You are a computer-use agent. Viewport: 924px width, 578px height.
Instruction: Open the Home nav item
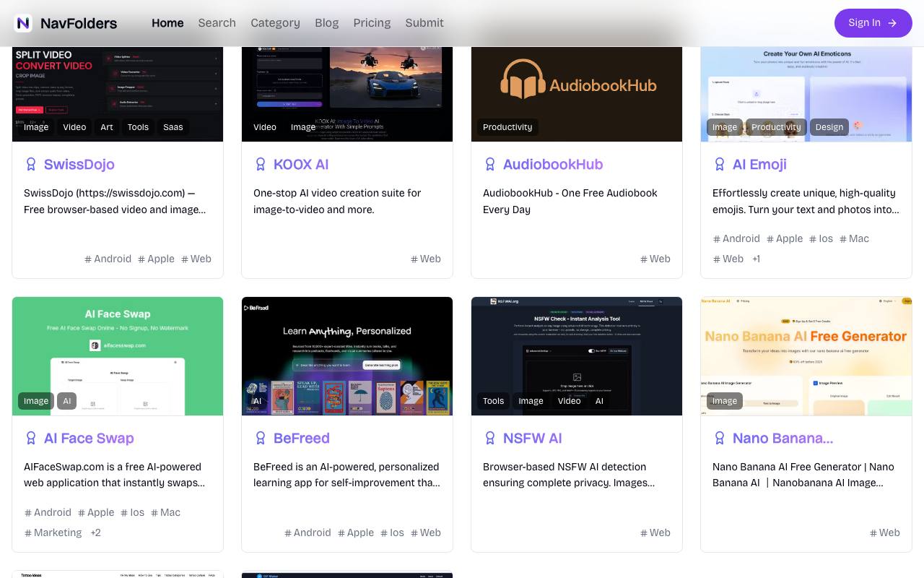coord(167,23)
